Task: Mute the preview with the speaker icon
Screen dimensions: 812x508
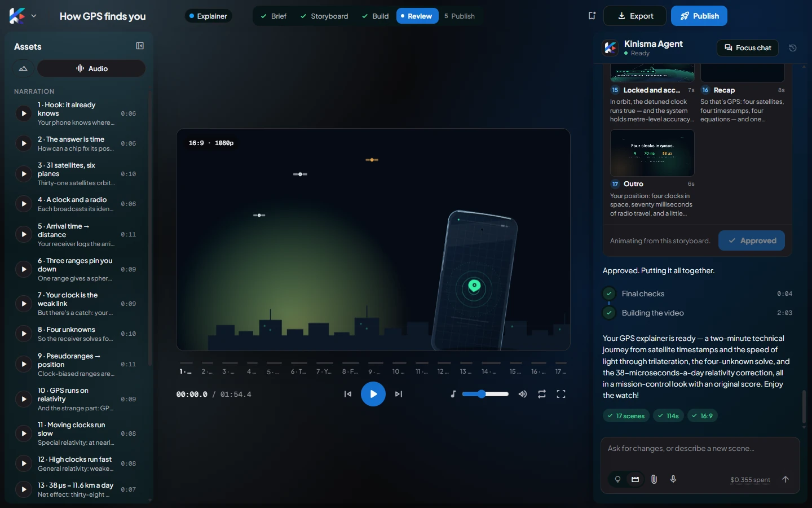Action: [523, 394]
